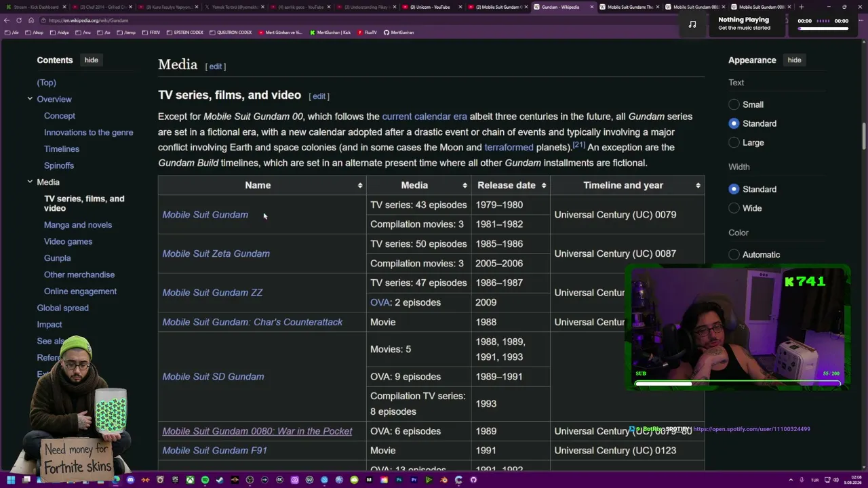The width and height of the screenshot is (868, 488).
Task: Open the /temp bookmark folder
Action: coord(127,33)
